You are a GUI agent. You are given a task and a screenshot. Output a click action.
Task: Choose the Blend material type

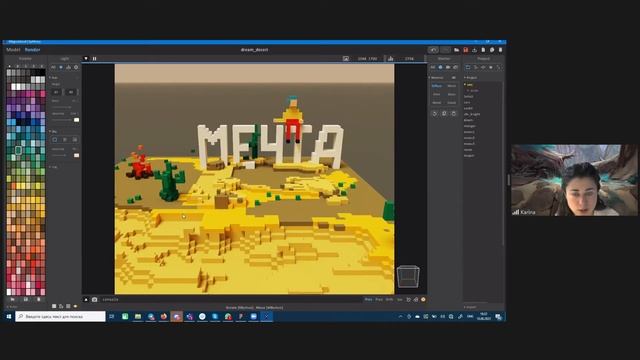point(437,102)
